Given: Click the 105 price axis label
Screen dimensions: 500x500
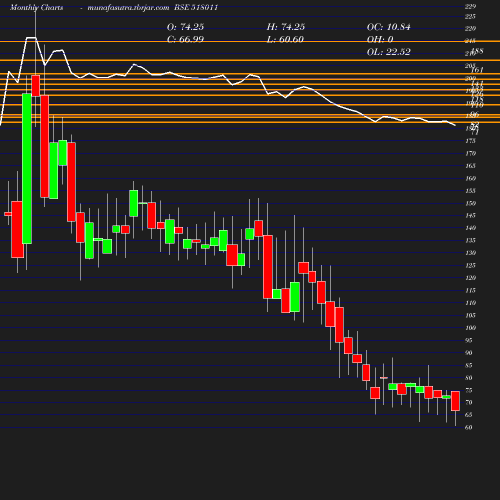Looking at the screenshot, I should 470,315.
